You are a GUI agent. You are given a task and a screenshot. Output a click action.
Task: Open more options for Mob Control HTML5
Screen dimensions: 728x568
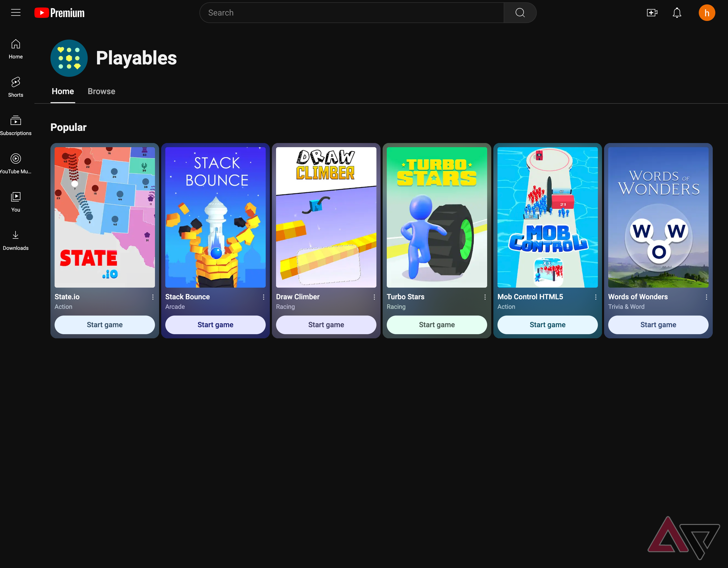coord(596,297)
